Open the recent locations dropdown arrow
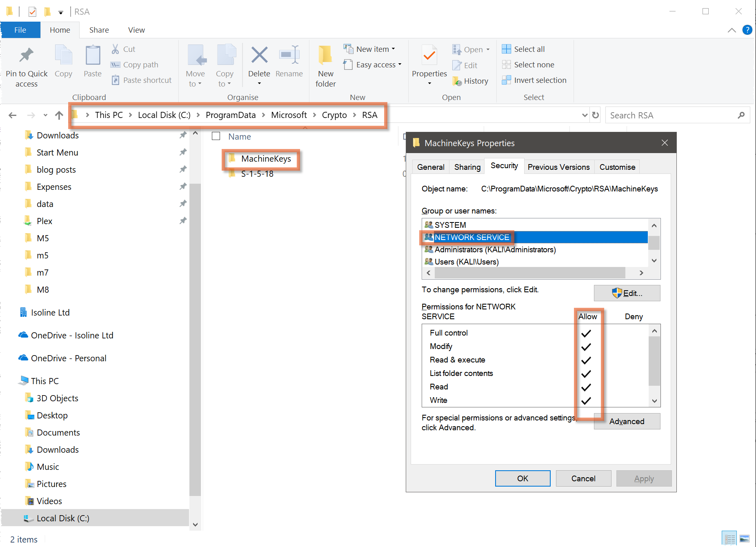Image resolution: width=756 pixels, height=547 pixels. [45, 115]
